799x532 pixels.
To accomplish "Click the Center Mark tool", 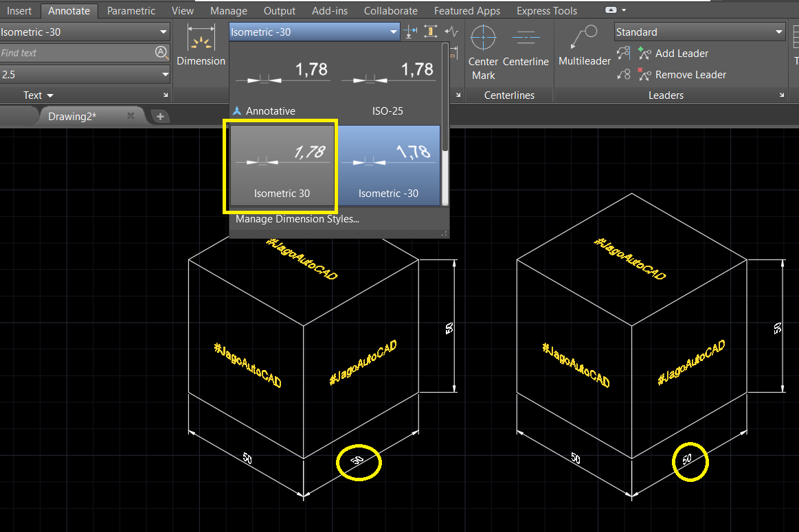I will click(x=483, y=52).
